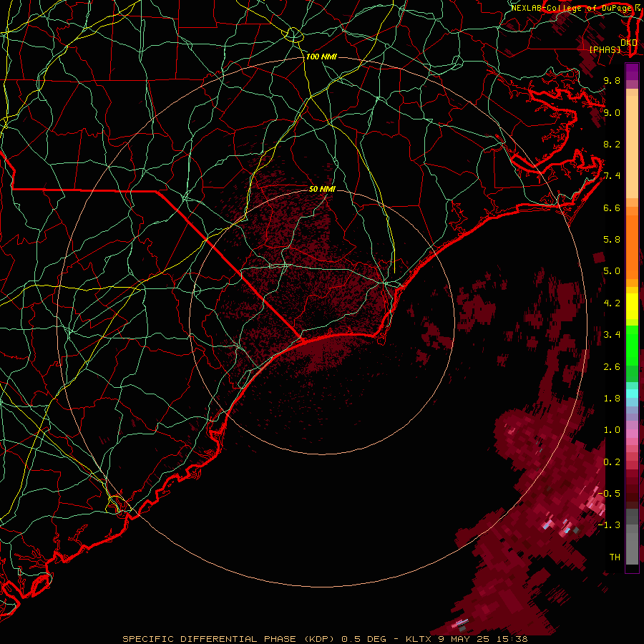The height and width of the screenshot is (644, 644).
Task: Click the TH label on the color scale
Action: (615, 557)
